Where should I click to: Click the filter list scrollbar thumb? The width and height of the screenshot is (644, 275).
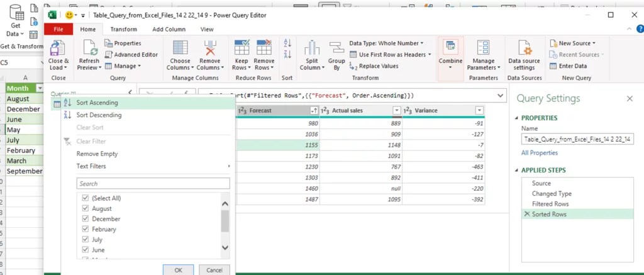coord(225,221)
